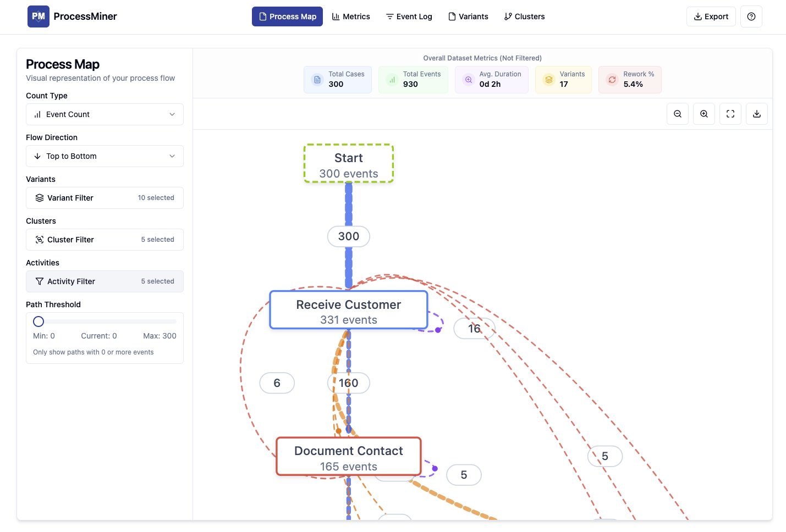
Task: Click the Avg. Duration metric card
Action: [492, 80]
